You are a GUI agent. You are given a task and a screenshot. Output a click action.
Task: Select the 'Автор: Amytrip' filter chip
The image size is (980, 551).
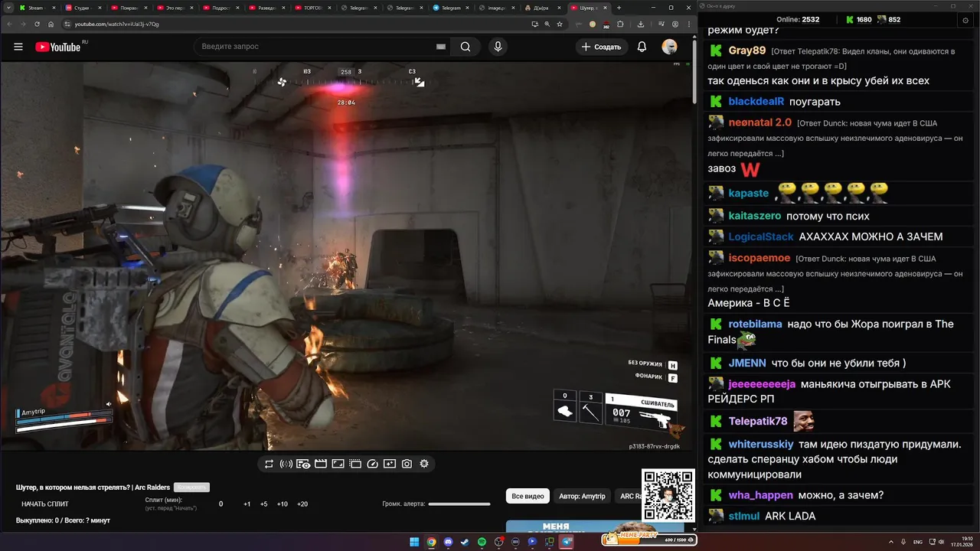pos(582,496)
